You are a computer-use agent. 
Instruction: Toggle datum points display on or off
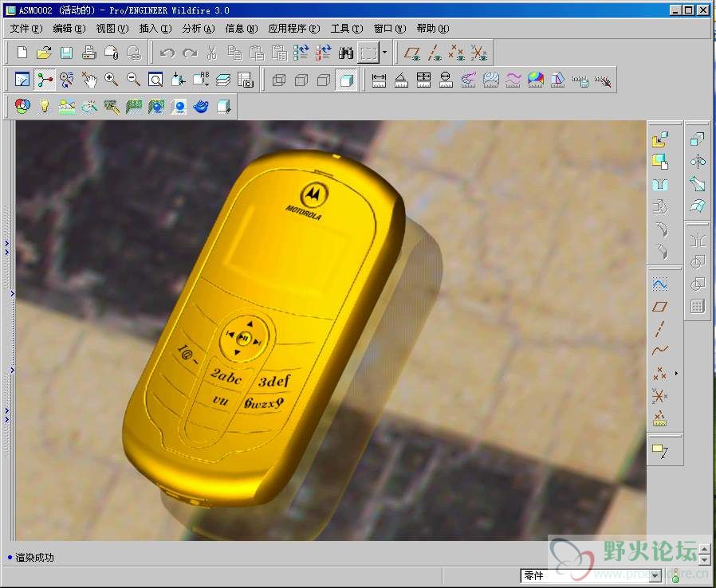(457, 53)
